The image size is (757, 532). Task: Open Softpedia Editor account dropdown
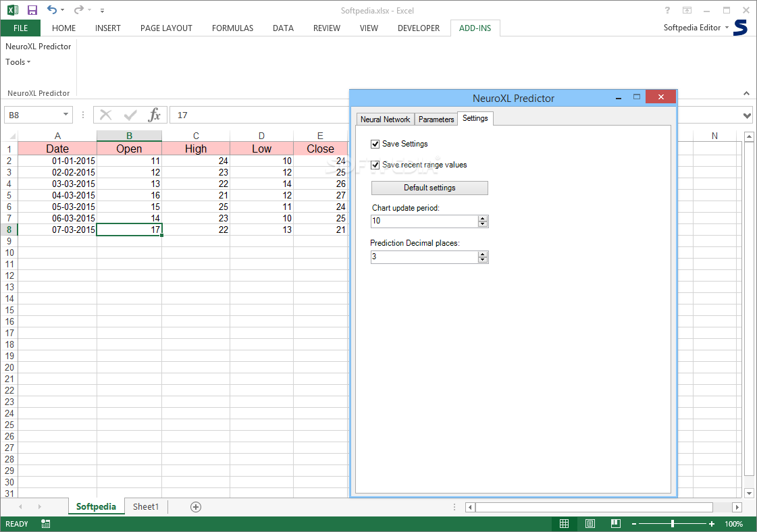696,28
